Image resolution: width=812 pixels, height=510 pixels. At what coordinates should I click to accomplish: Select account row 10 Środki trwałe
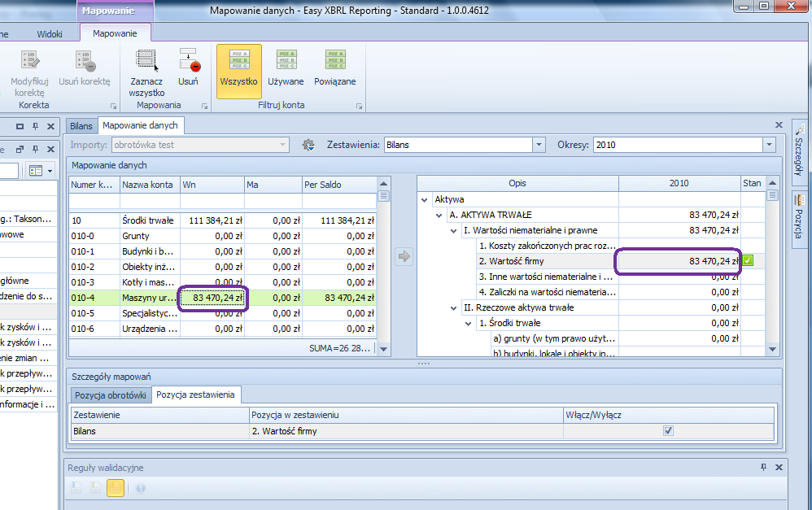[223, 220]
